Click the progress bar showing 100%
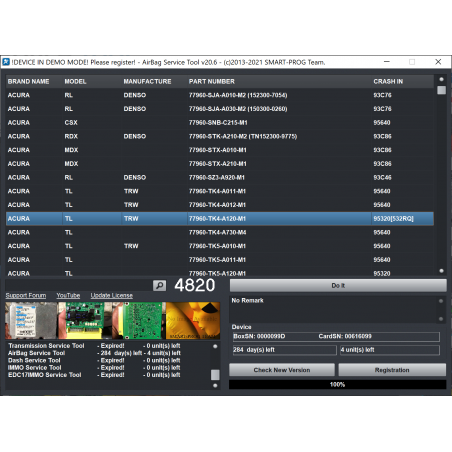 (x=337, y=385)
